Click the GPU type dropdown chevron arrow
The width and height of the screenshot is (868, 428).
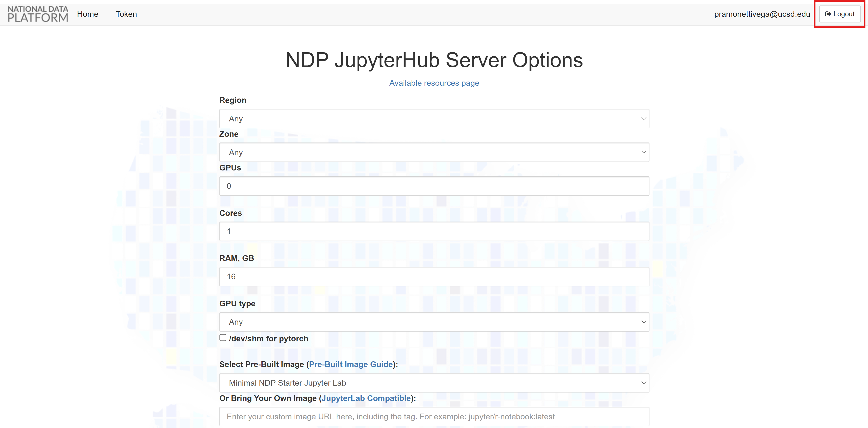point(643,322)
